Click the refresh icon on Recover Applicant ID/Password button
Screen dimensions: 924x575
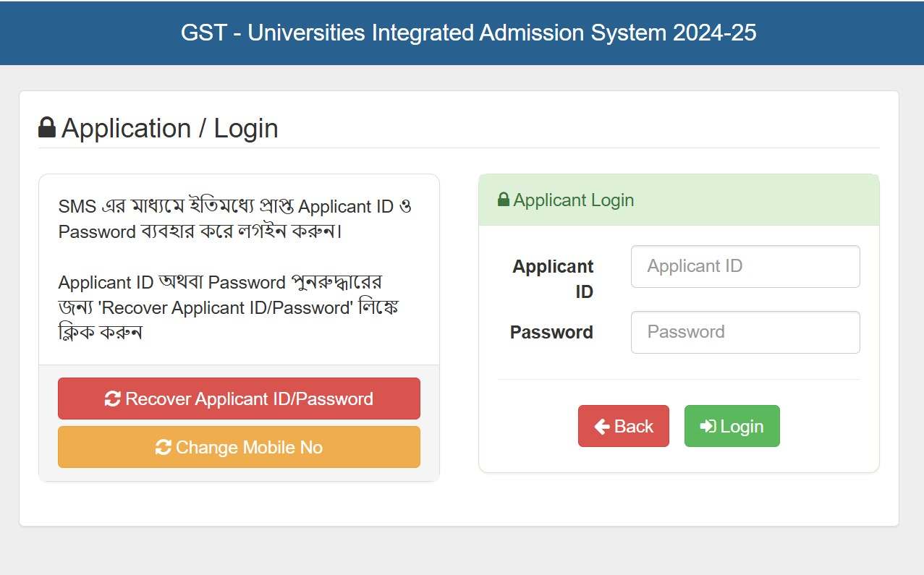coord(114,399)
